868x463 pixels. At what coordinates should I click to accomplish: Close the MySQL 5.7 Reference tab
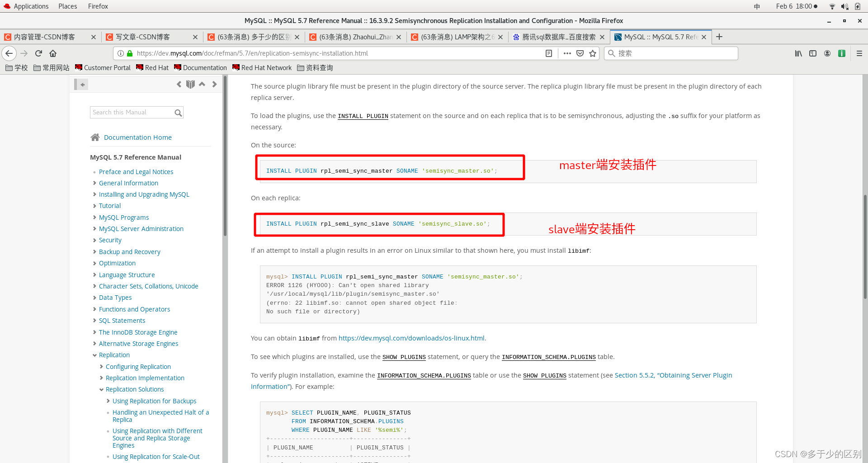[x=704, y=37]
